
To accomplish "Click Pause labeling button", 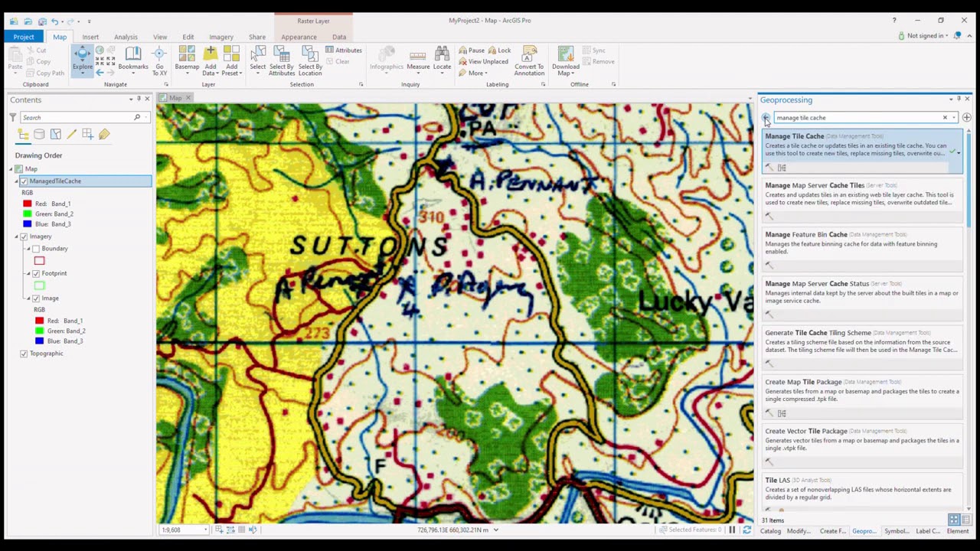I will (472, 51).
